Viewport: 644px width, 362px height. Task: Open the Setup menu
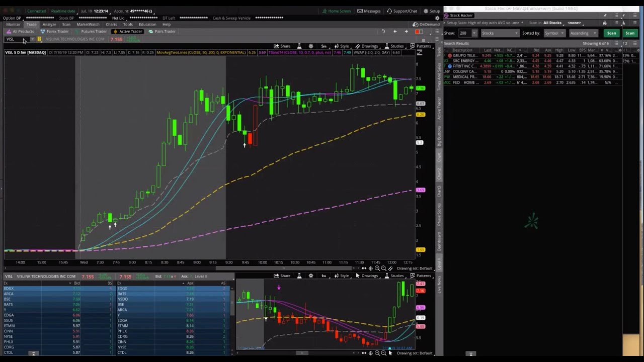coord(432,11)
